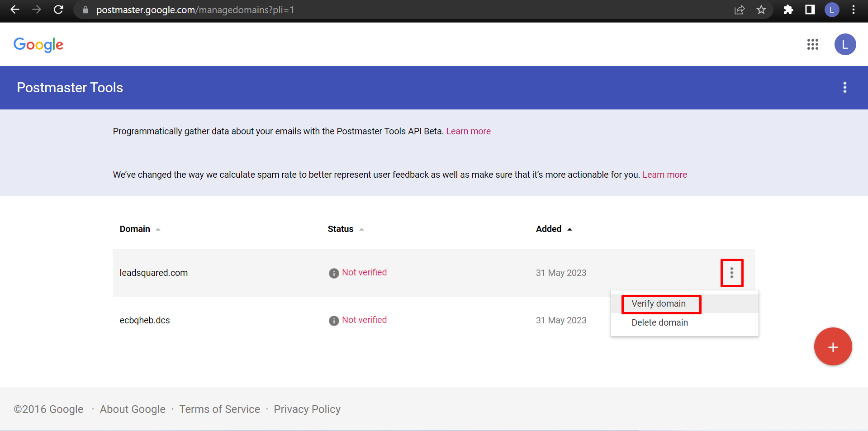Open the leadsquared.com row options menu
868x431 pixels.
pos(732,273)
